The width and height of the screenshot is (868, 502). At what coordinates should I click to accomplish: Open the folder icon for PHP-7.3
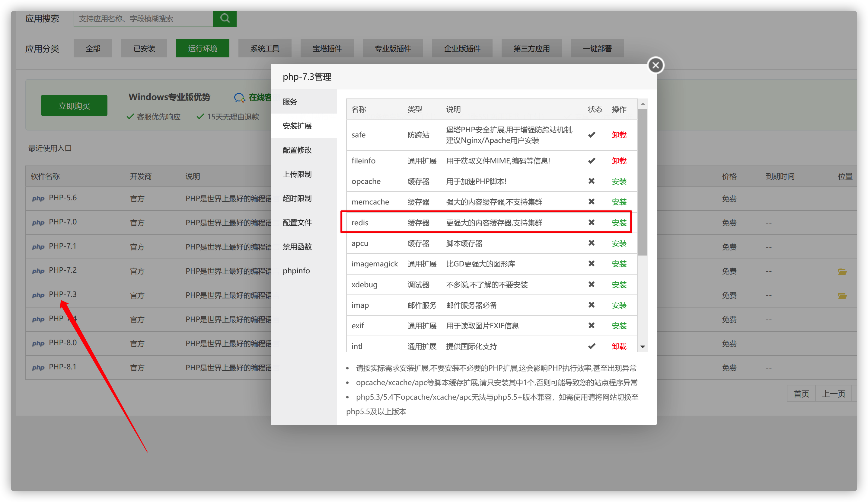[x=842, y=296]
